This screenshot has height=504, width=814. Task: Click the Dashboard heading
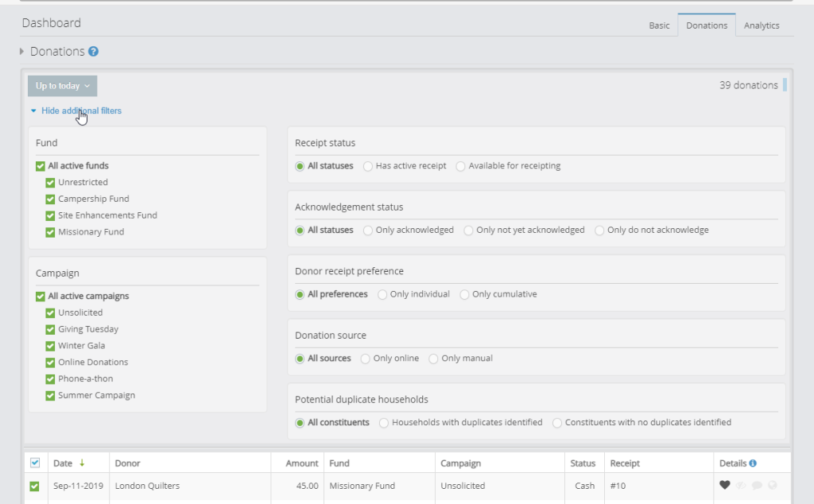coord(52,23)
